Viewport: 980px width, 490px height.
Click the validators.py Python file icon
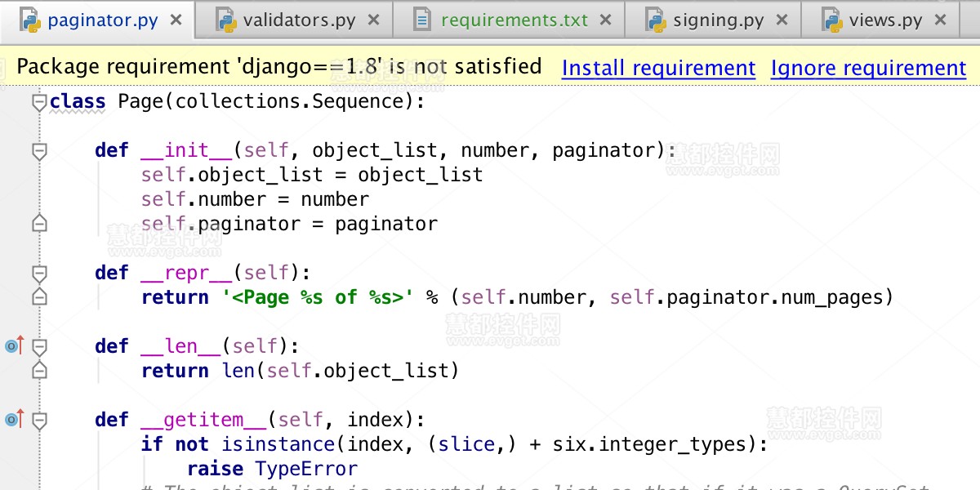pos(226,20)
